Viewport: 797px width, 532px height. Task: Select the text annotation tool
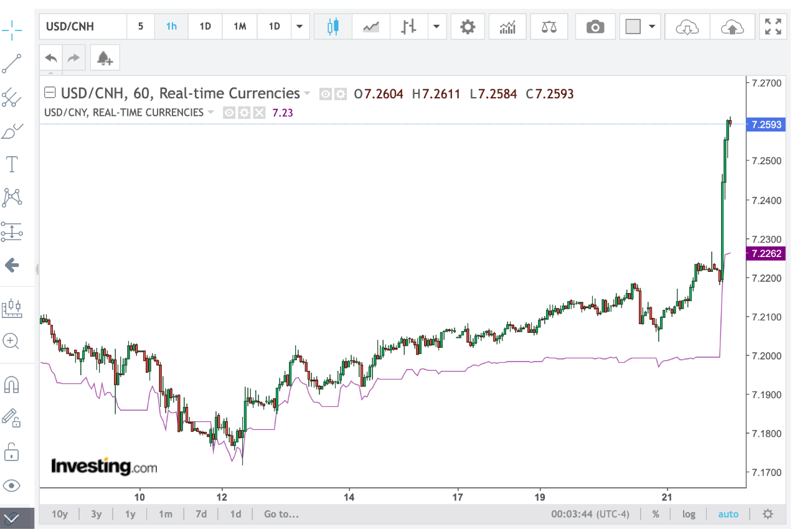pos(12,165)
